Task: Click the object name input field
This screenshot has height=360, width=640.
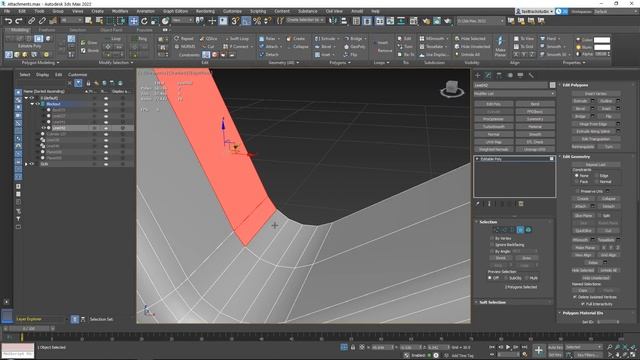Action: tap(511, 85)
